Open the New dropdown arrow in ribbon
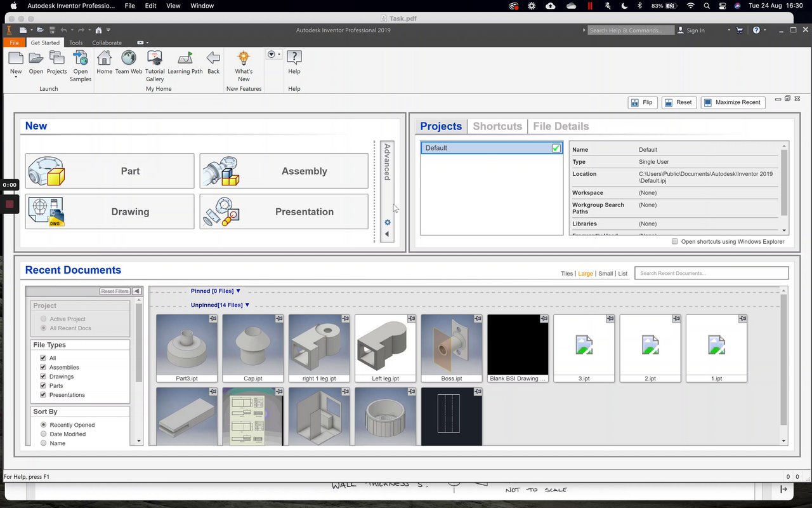The width and height of the screenshot is (812, 508). point(16,77)
